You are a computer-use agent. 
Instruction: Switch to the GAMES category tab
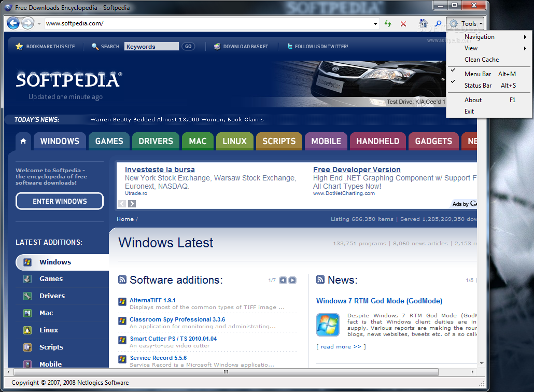coord(109,141)
